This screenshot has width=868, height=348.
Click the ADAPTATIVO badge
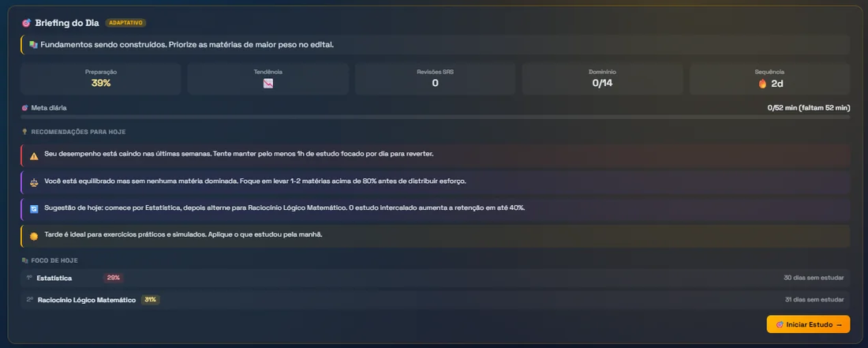(x=125, y=23)
